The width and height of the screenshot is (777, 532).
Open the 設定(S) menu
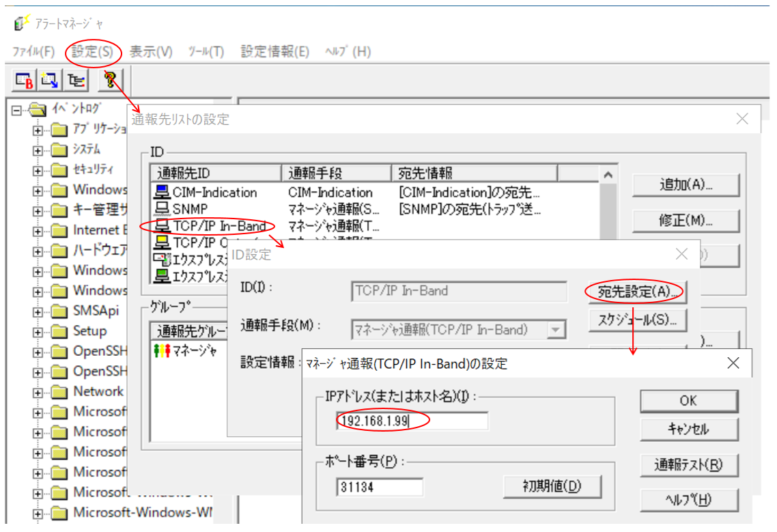point(93,51)
